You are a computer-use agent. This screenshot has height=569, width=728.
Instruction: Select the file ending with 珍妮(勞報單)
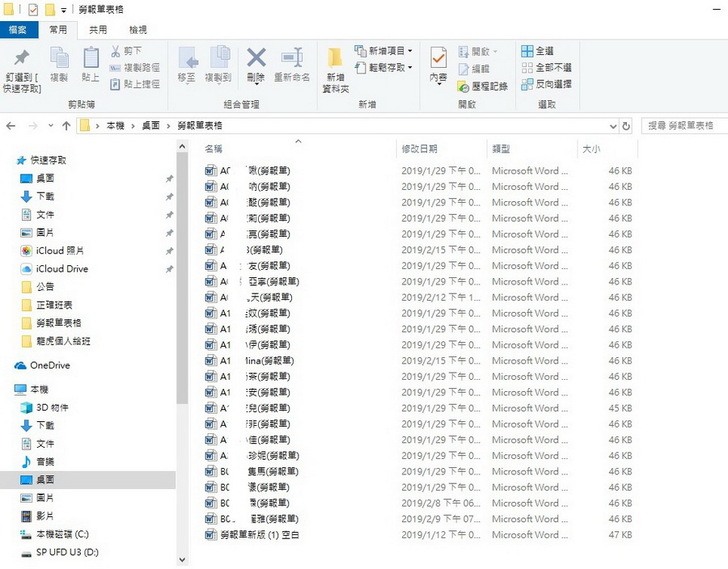[252, 456]
